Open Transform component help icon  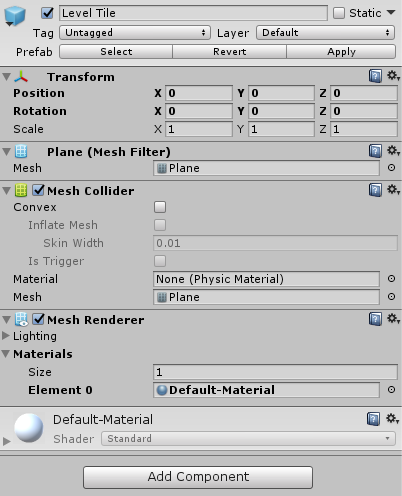coord(375,76)
